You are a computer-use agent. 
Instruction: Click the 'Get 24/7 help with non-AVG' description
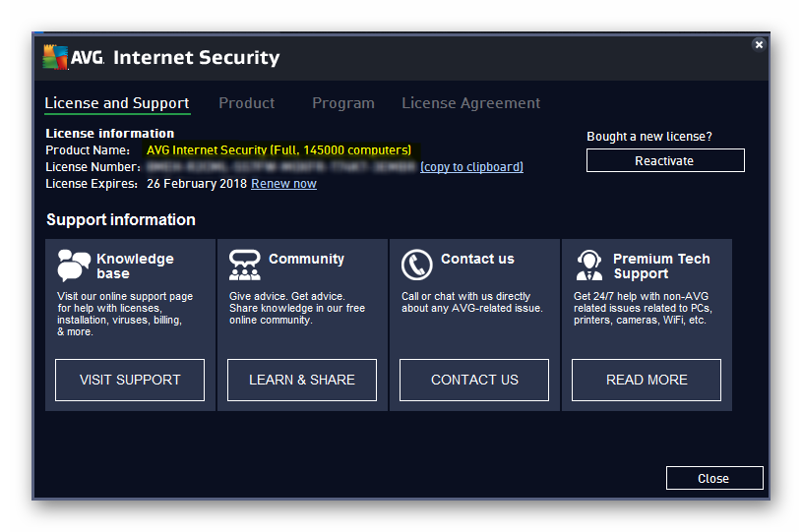[643, 308]
